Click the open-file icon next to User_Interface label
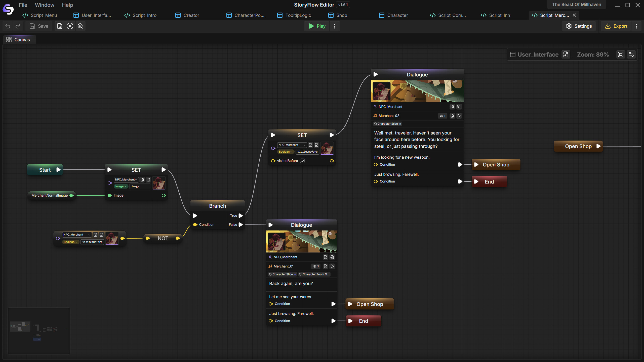This screenshot has height=362, width=644. 566,55
